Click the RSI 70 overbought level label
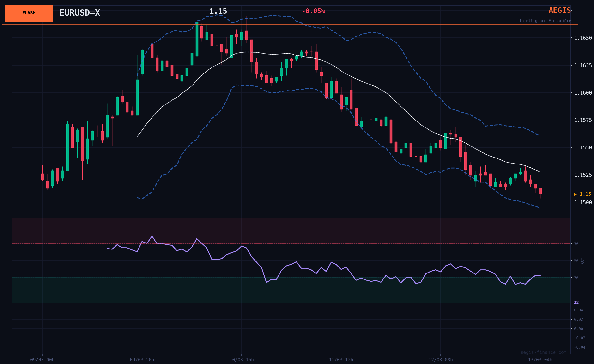The image size is (594, 364). point(576,244)
